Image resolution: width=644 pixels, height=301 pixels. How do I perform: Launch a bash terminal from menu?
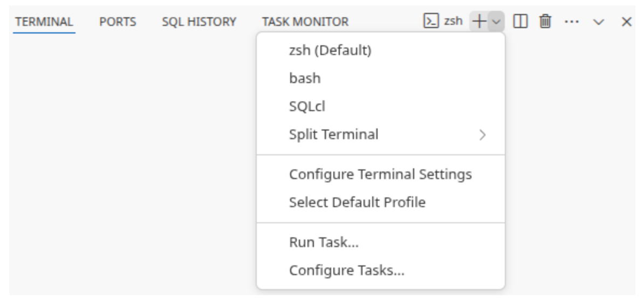[305, 78]
